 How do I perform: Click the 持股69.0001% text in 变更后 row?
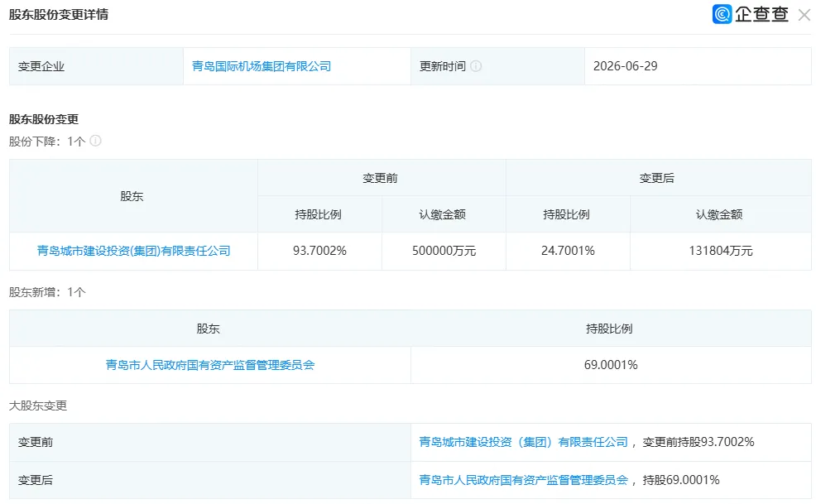(x=681, y=480)
